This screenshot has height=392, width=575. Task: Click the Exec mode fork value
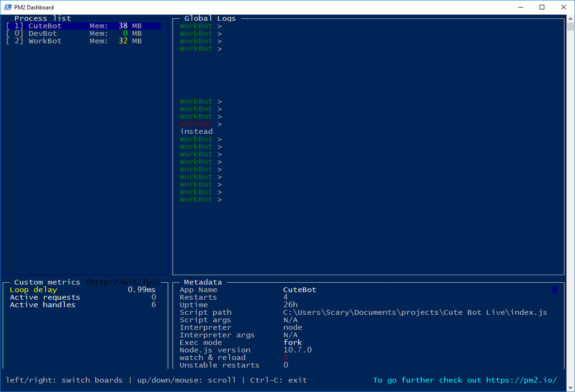[x=292, y=342]
